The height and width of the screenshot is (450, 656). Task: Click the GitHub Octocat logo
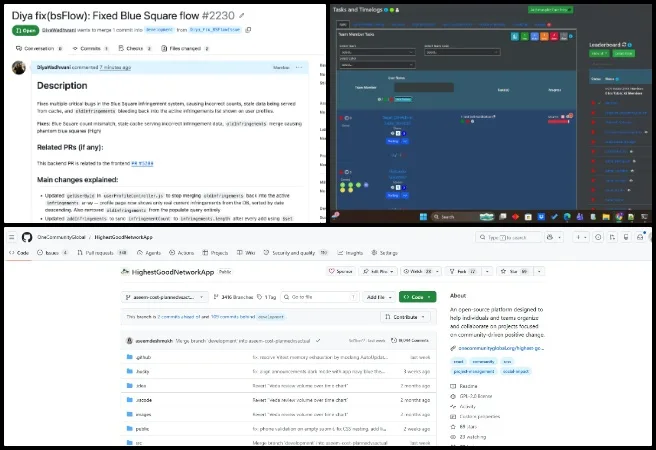[x=27, y=237]
